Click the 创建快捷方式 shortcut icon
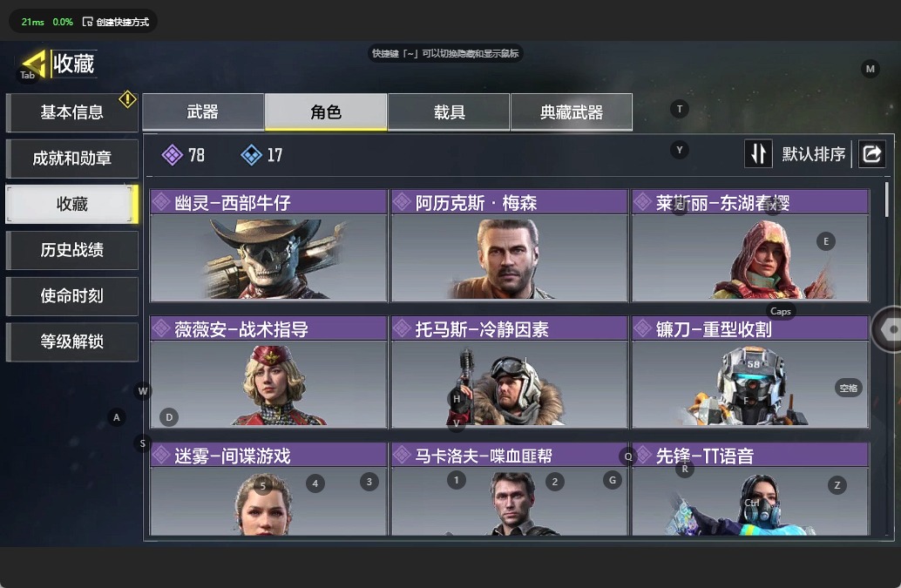901x588 pixels. (87, 22)
